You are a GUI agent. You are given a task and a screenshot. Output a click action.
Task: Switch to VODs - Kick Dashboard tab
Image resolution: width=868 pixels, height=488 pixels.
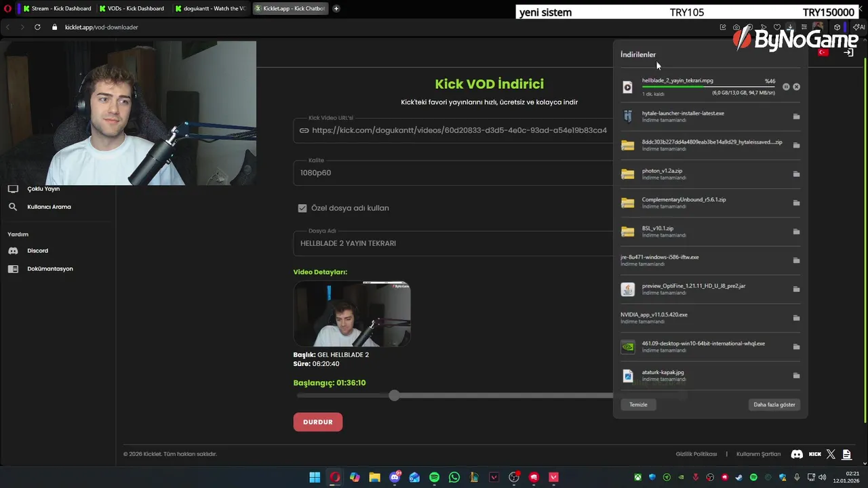132,9
